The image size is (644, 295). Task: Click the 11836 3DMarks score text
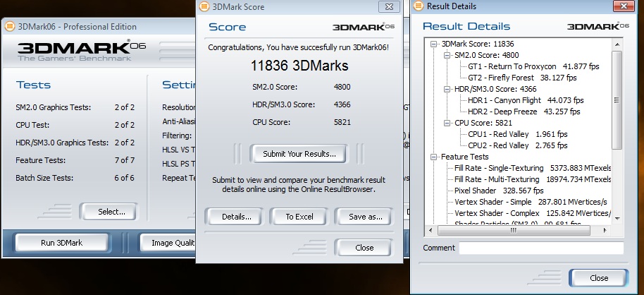coord(299,66)
